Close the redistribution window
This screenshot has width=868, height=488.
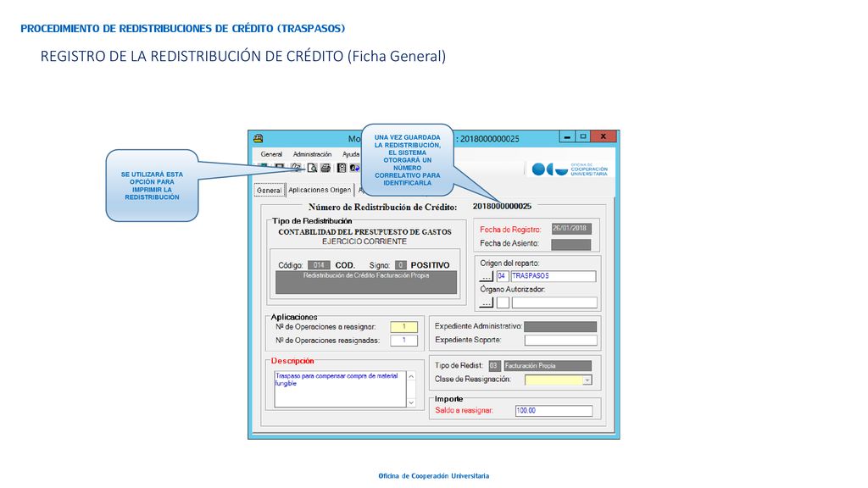[604, 136]
